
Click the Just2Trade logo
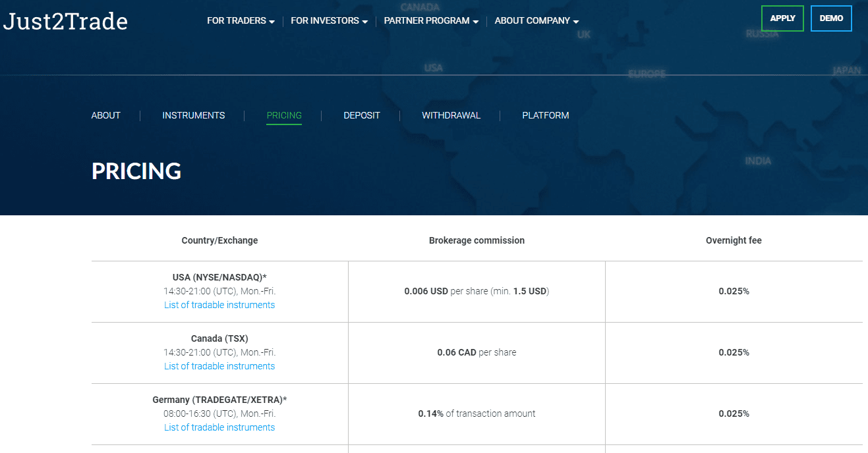click(65, 21)
